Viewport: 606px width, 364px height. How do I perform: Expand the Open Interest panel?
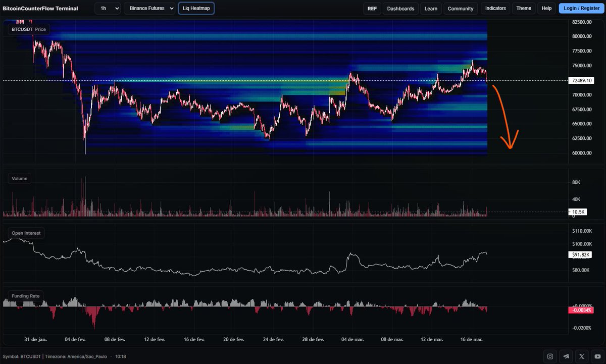pos(26,233)
